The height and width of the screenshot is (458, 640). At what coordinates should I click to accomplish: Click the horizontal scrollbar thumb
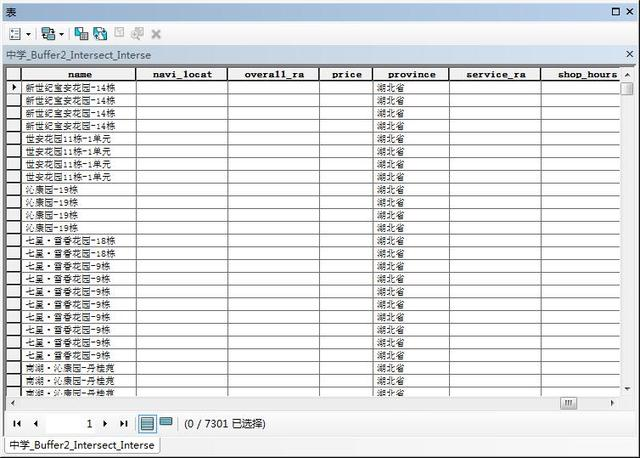pyautogui.click(x=569, y=403)
